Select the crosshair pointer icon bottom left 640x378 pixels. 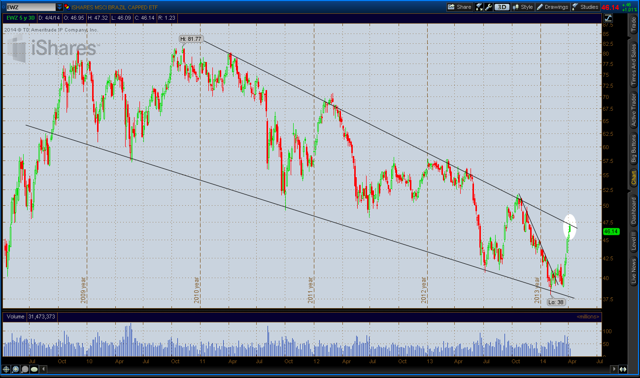(6, 369)
